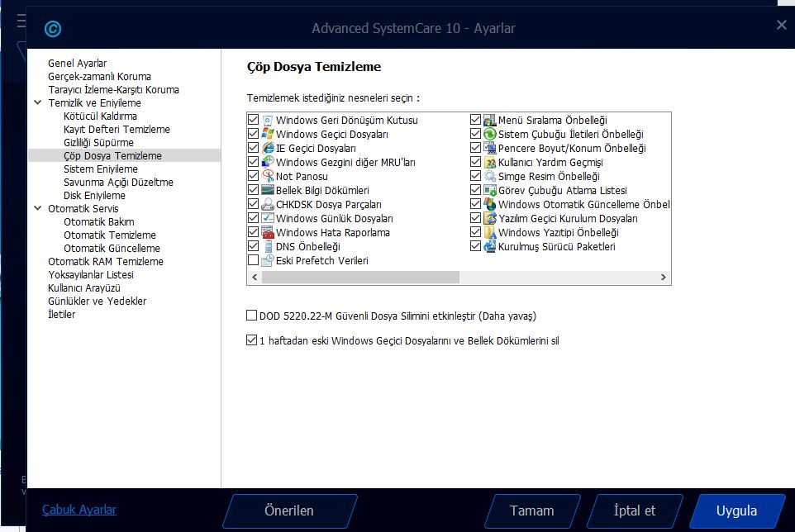Click the Advanced SystemCare logo icon
Viewport: 795px width, 532px height.
click(x=53, y=29)
